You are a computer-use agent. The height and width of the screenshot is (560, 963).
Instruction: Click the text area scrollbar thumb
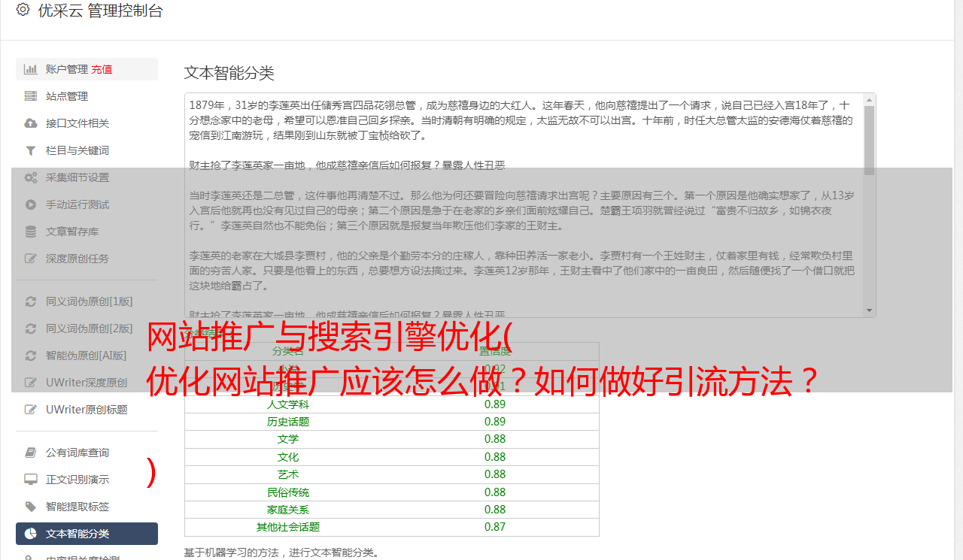pos(870,141)
